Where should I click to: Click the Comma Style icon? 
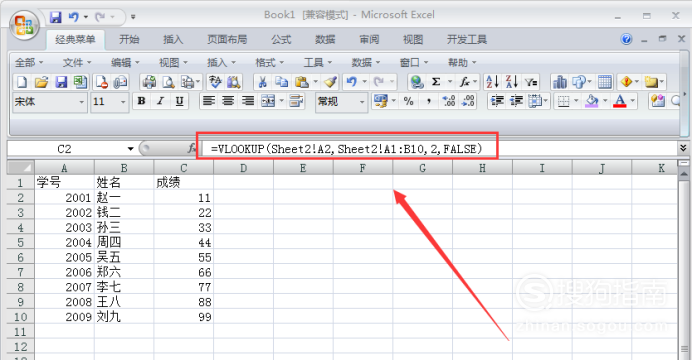coord(428,101)
